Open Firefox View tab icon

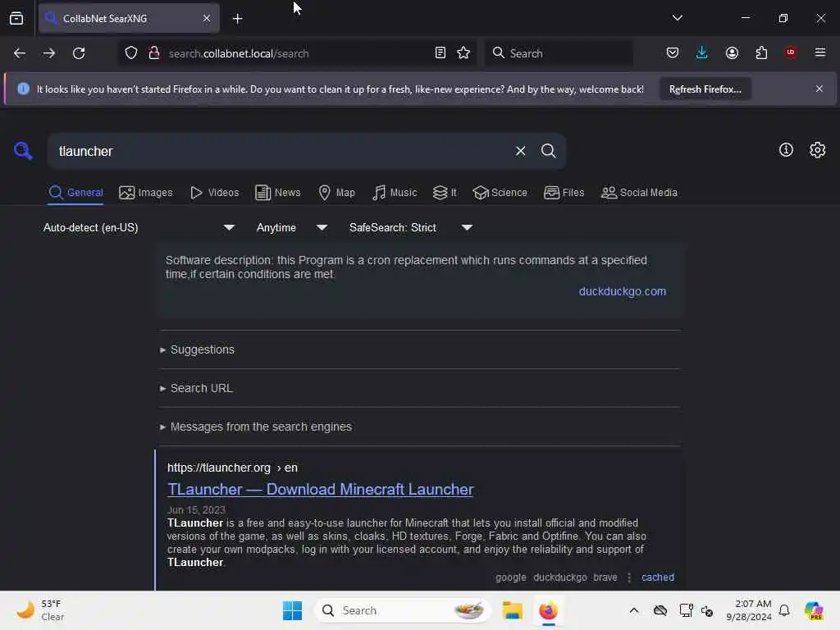16,18
